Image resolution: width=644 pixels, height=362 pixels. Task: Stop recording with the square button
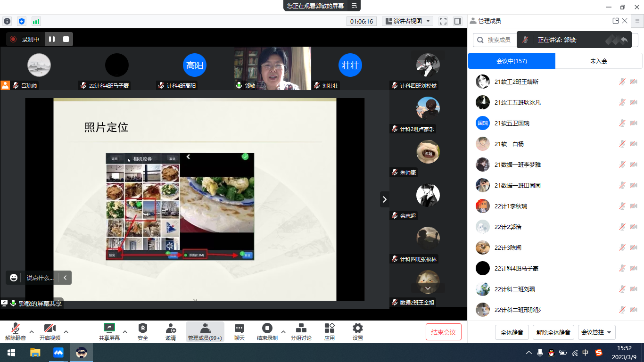click(66, 39)
